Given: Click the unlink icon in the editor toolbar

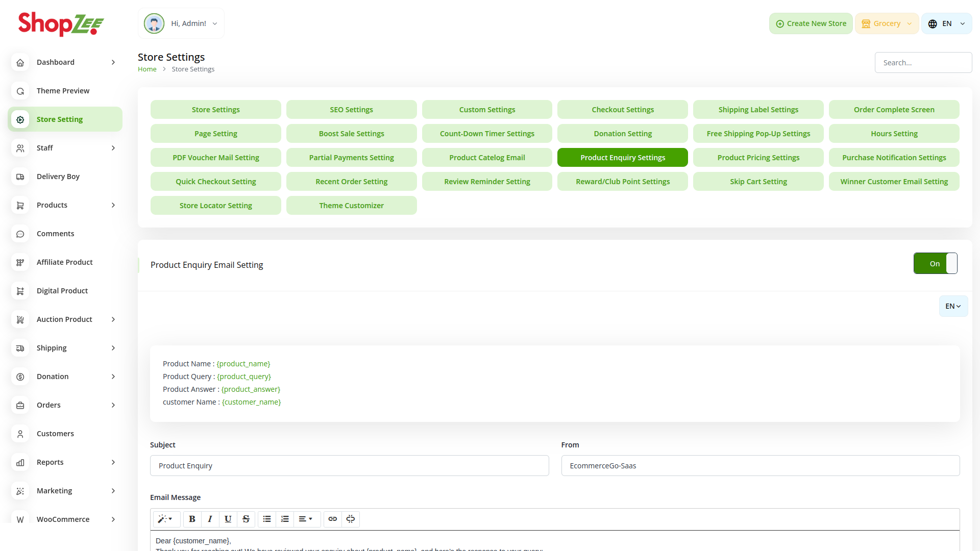Looking at the screenshot, I should coord(350,519).
